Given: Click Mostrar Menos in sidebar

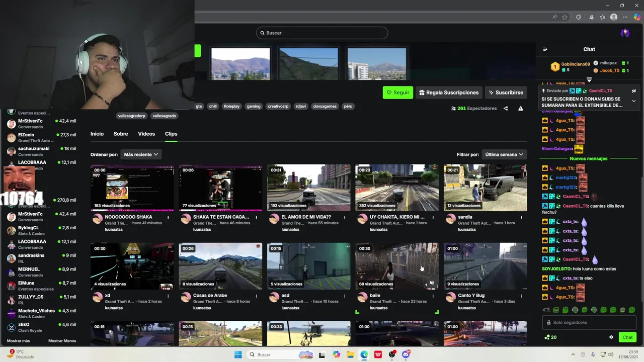Looking at the screenshot, I should click(62, 341).
